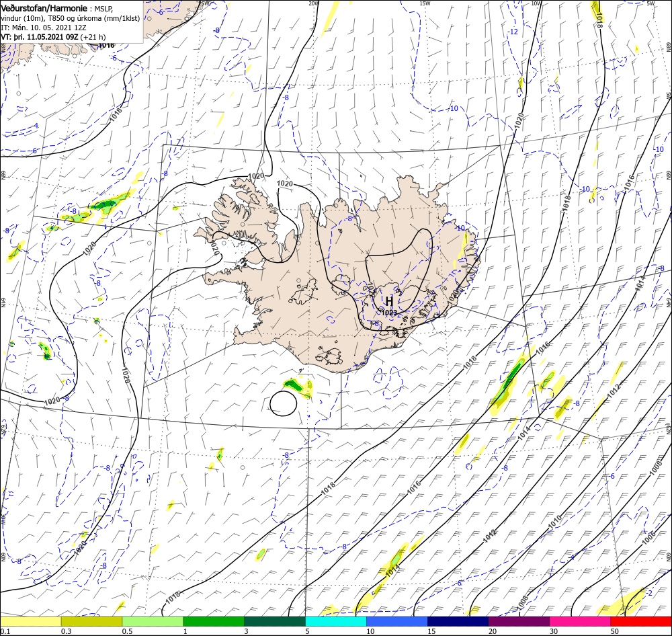Viewport: 672px width, 636px height.
Task: Click the small closed isobar circle south of Iceland
Action: click(284, 403)
